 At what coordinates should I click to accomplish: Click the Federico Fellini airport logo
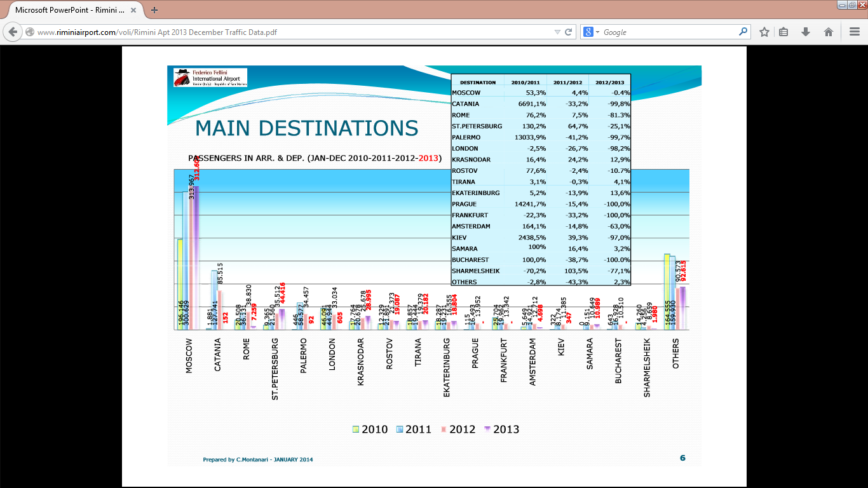[x=210, y=78]
